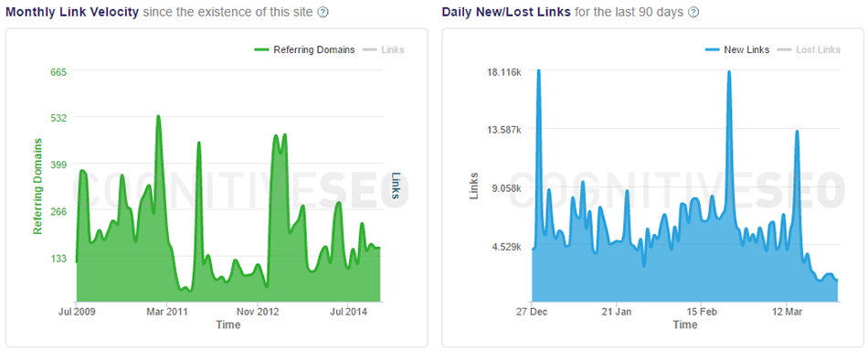Click Time axis title under green chart
The height and width of the screenshot is (352, 868).
pos(228,325)
